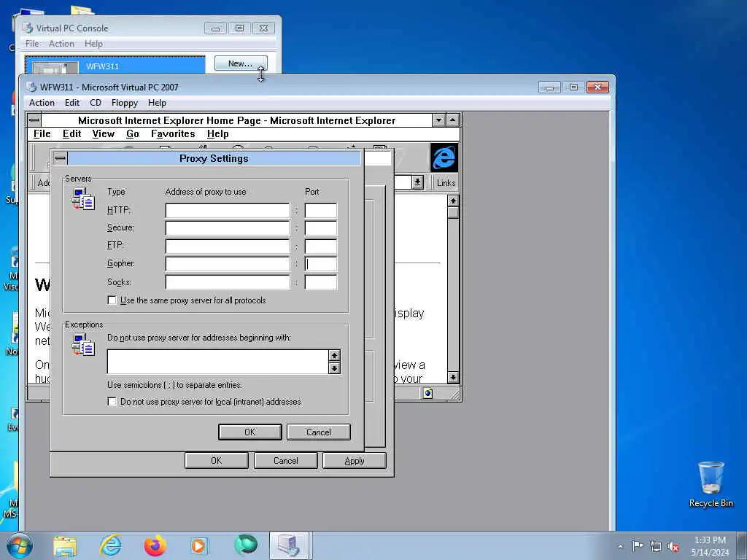Click the IE page scrollbar thumb
Screen dimensions: 747x560
coord(453,212)
